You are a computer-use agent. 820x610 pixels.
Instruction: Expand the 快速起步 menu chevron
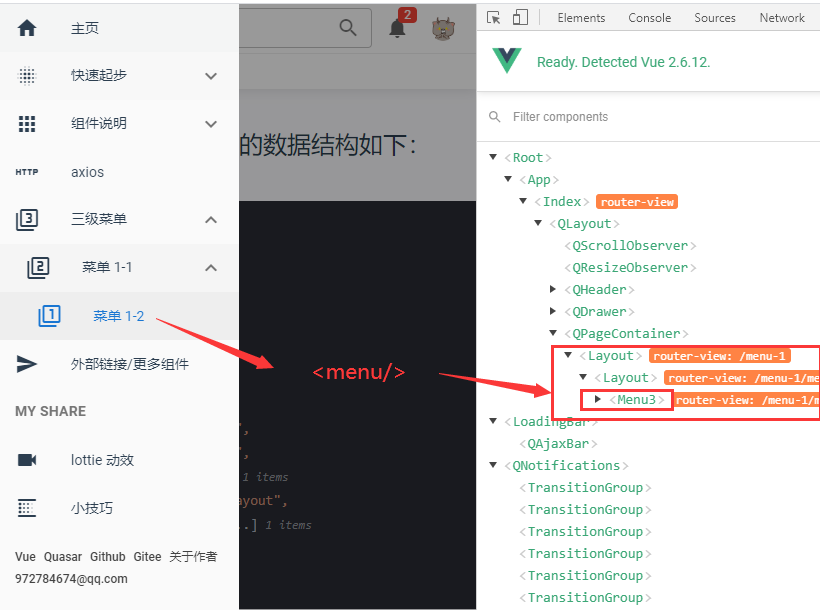click(211, 76)
